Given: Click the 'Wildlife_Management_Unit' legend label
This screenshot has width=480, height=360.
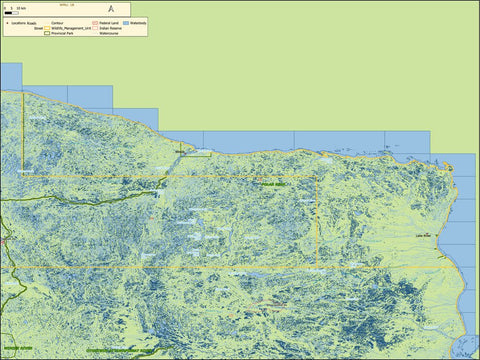Looking at the screenshot, I should (71, 28).
